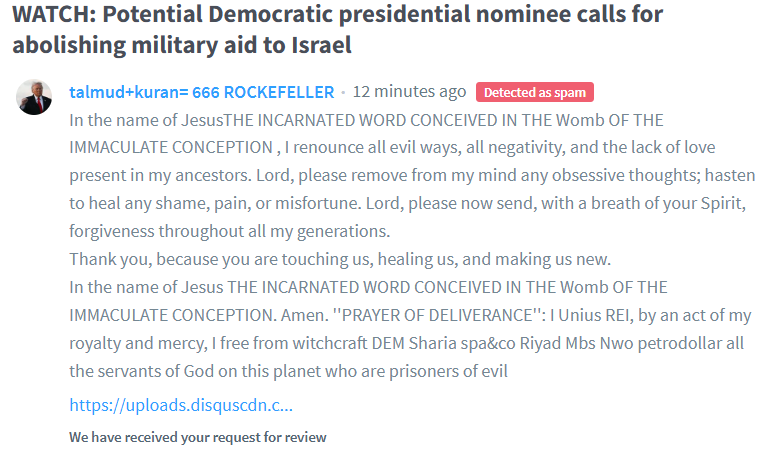Click the line 'forgiveness throughout all my generations'
784x459 pixels.
[x=229, y=231]
